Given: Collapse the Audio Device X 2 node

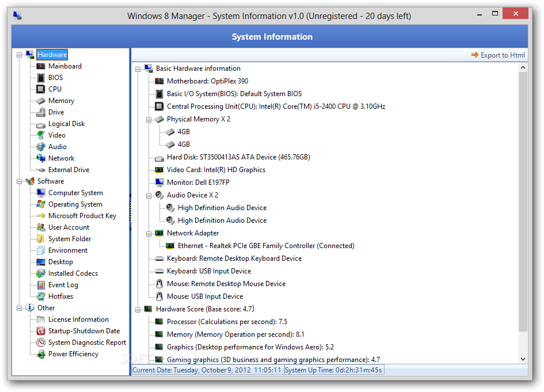Looking at the screenshot, I should click(x=149, y=196).
